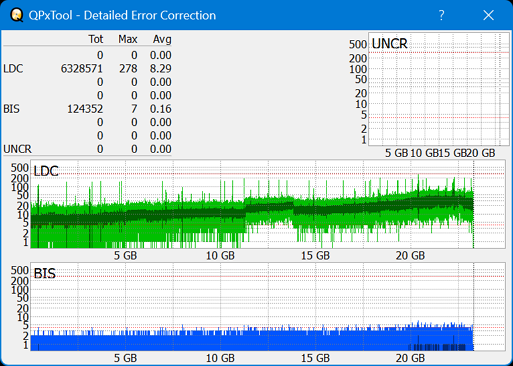Image resolution: width=513 pixels, height=366 pixels.
Task: Click the LDC graph area
Action: click(267, 204)
